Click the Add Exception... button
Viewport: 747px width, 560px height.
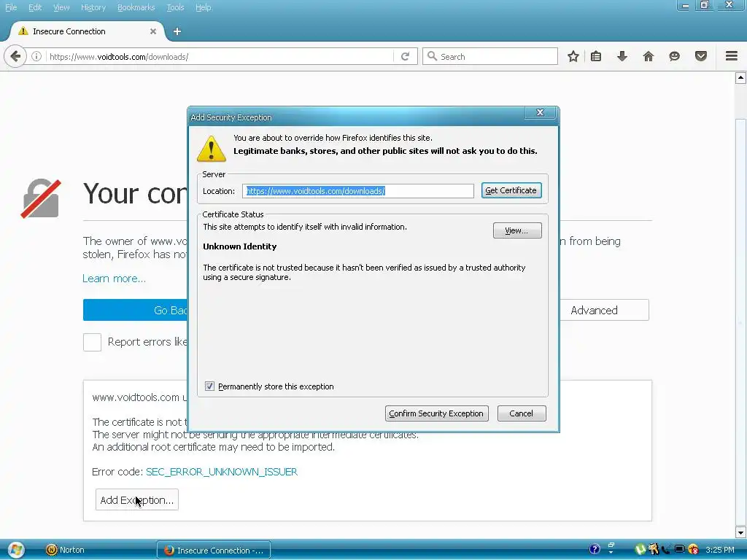136,500
